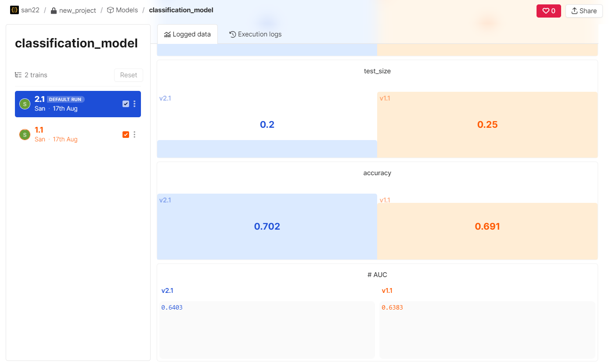Click the 0.6383 AUC value

click(x=392, y=307)
